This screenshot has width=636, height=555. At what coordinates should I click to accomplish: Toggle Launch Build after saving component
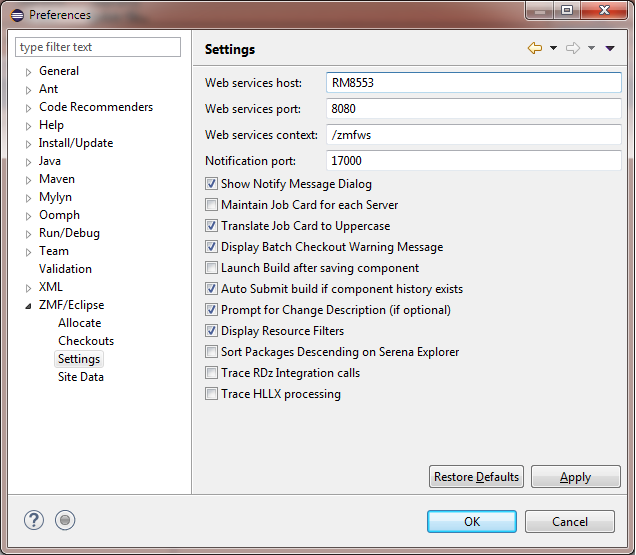211,268
